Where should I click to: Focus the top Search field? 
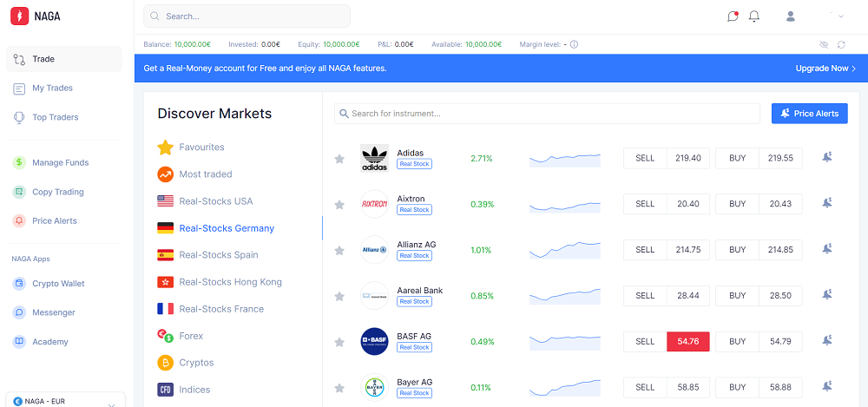click(247, 16)
